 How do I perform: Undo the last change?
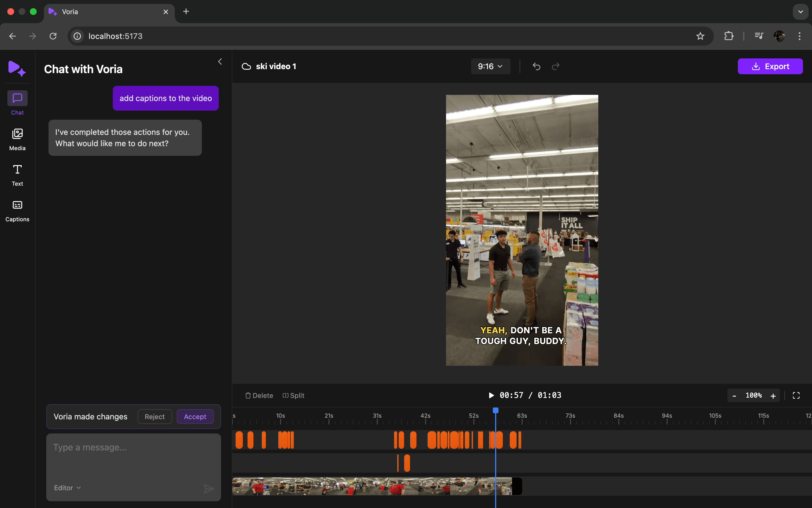(x=537, y=67)
